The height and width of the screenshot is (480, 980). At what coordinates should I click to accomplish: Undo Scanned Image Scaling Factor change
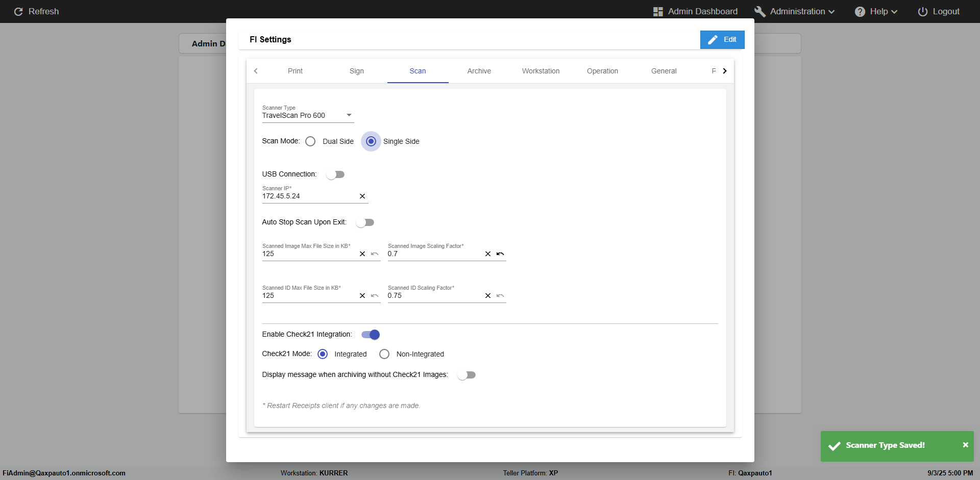tap(500, 254)
